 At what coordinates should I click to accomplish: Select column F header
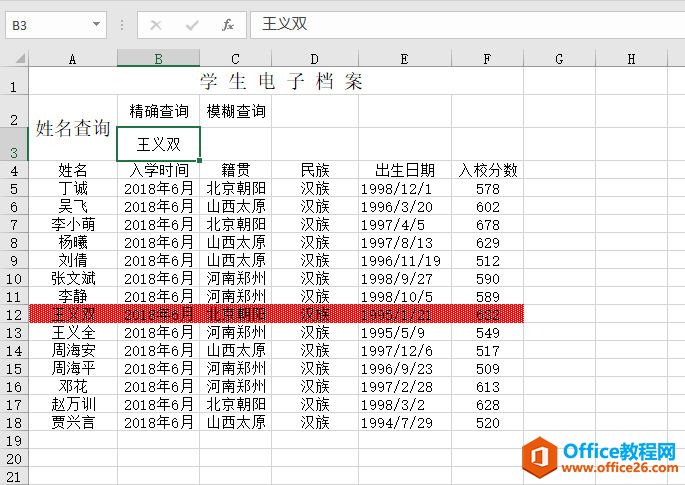[487, 59]
